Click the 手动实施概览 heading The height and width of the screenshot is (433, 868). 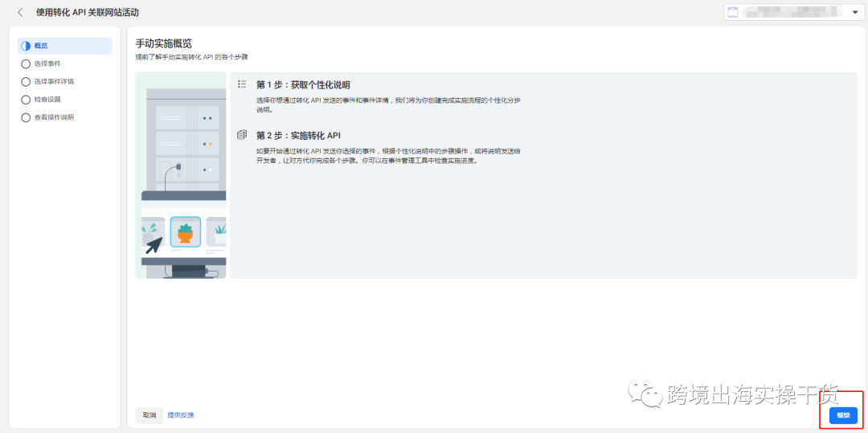coord(163,43)
